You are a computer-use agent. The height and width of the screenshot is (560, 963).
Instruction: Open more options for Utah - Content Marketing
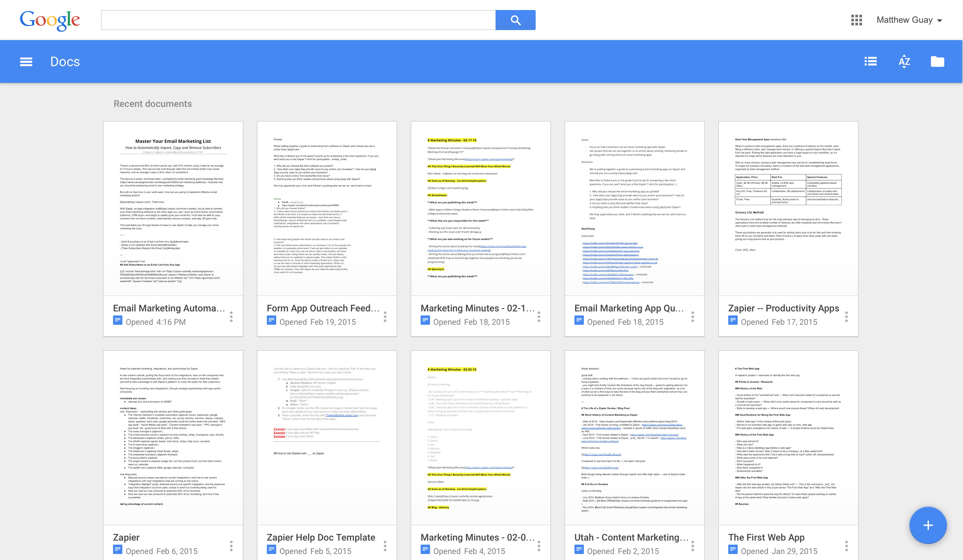coord(692,546)
